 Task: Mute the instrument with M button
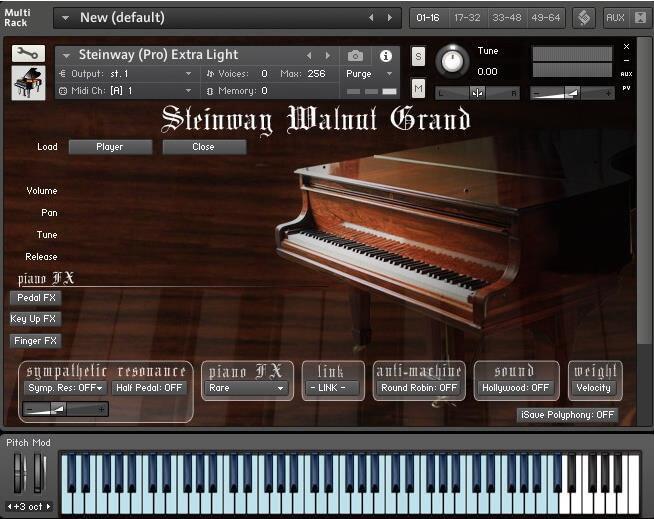pyautogui.click(x=418, y=88)
